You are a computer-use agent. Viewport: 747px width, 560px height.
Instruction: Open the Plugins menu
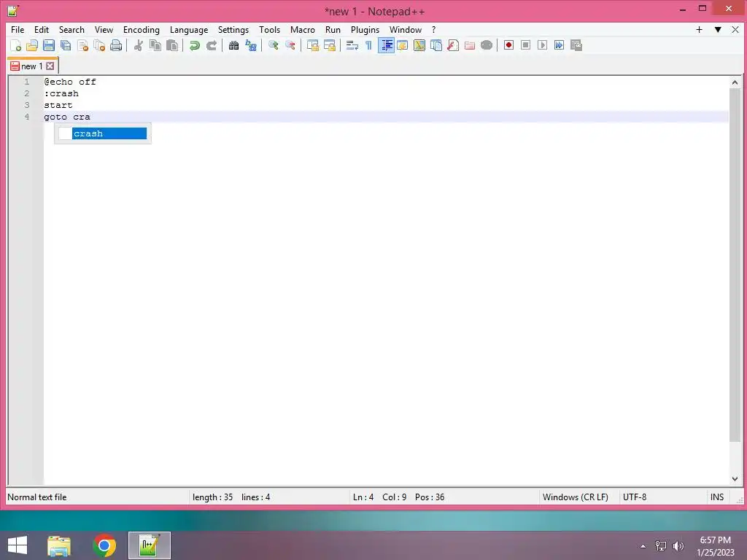pos(365,29)
